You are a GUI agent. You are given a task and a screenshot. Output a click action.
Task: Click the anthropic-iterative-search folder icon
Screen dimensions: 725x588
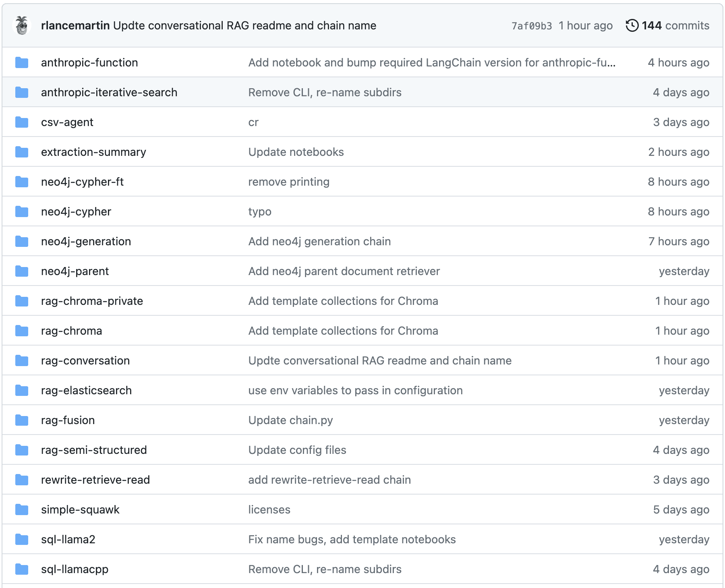click(22, 92)
